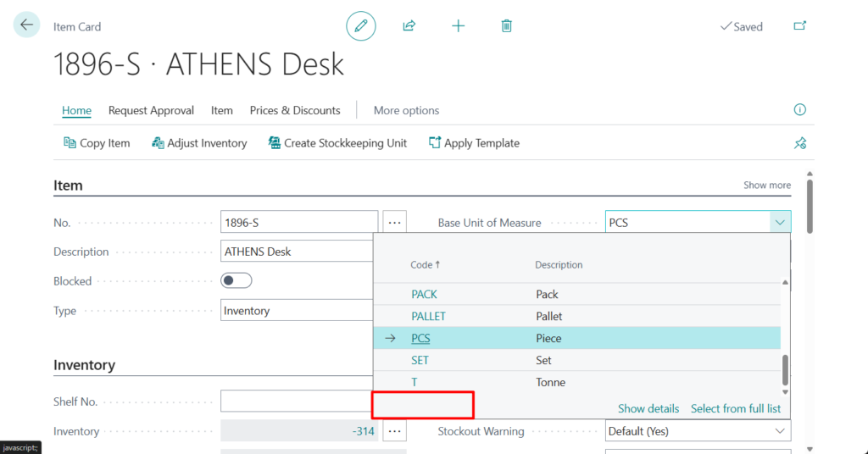Screen dimensions: 868x454
Task: Toggle the Blocked switch
Action: pyautogui.click(x=236, y=280)
